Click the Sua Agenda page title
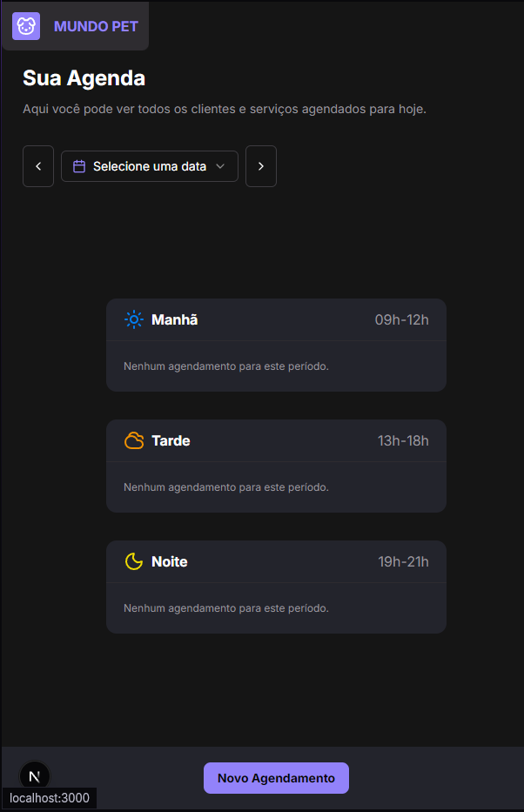524x812 pixels. [x=84, y=77]
